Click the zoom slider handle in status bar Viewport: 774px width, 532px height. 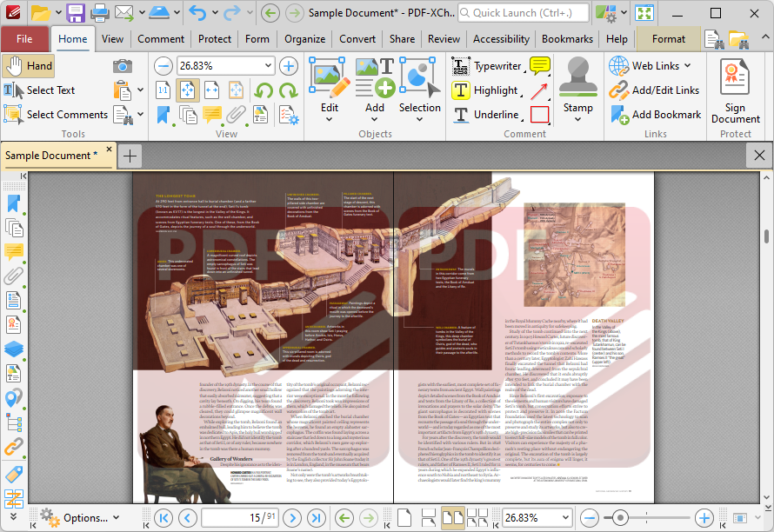coord(620,518)
